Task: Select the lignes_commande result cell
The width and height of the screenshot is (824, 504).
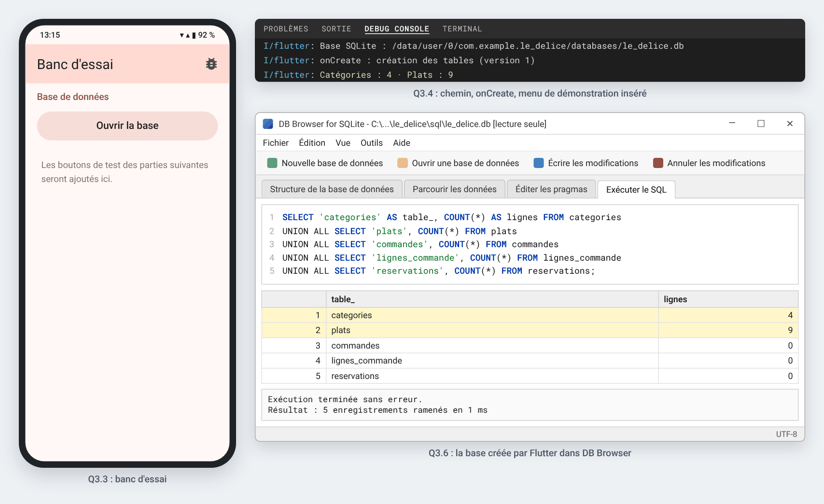Action: pos(492,361)
